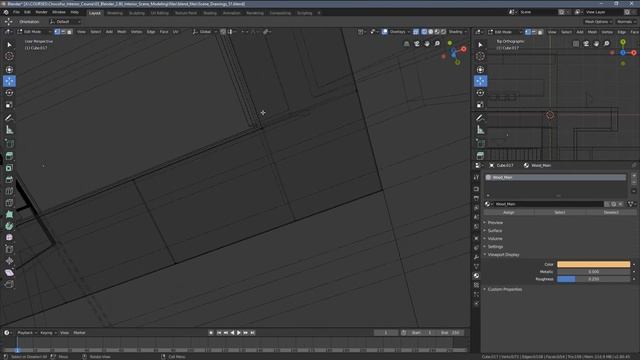Expand the Preview panel
This screenshot has width=640, height=360.
(495, 222)
